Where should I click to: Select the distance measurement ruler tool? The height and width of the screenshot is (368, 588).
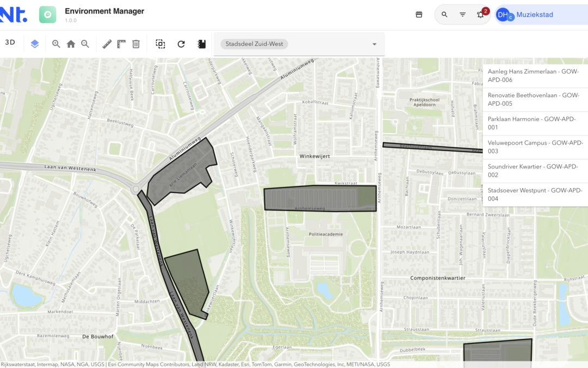[107, 44]
